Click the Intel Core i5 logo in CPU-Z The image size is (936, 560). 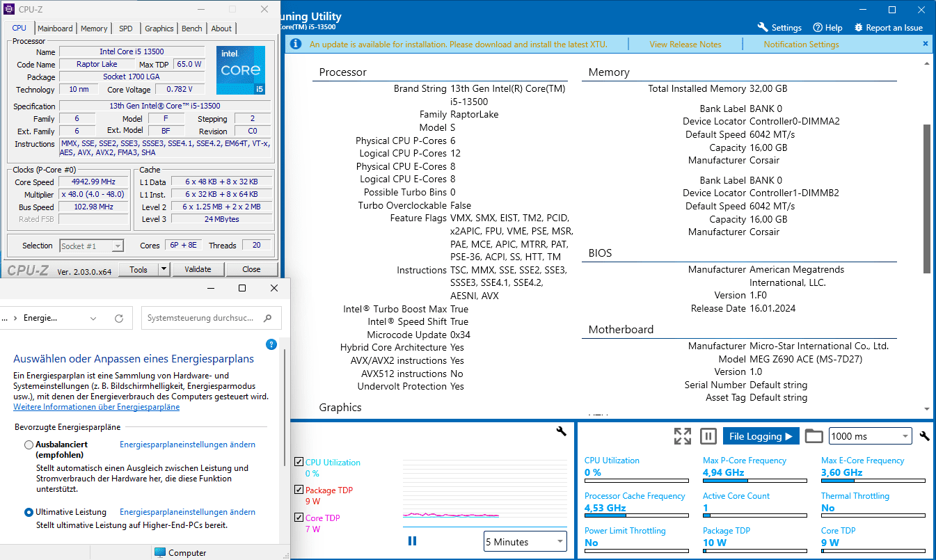241,70
